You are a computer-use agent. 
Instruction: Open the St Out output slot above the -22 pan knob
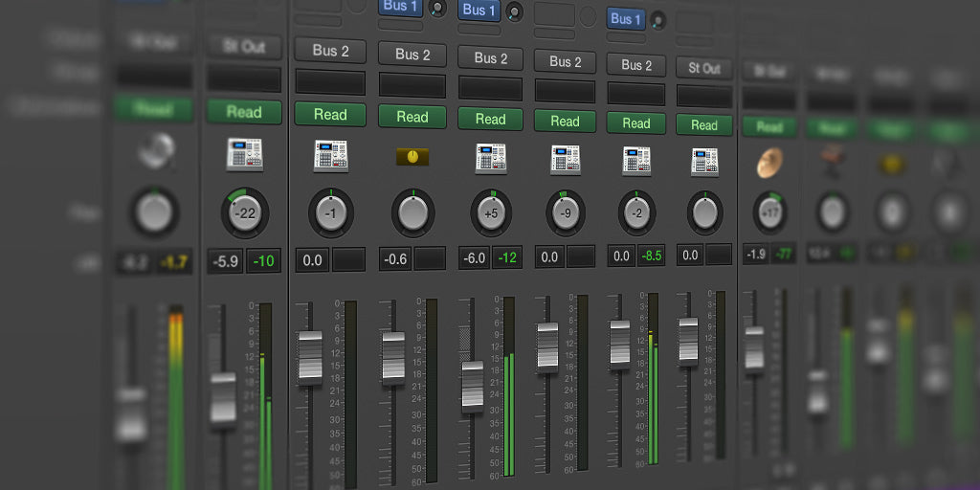(x=244, y=46)
